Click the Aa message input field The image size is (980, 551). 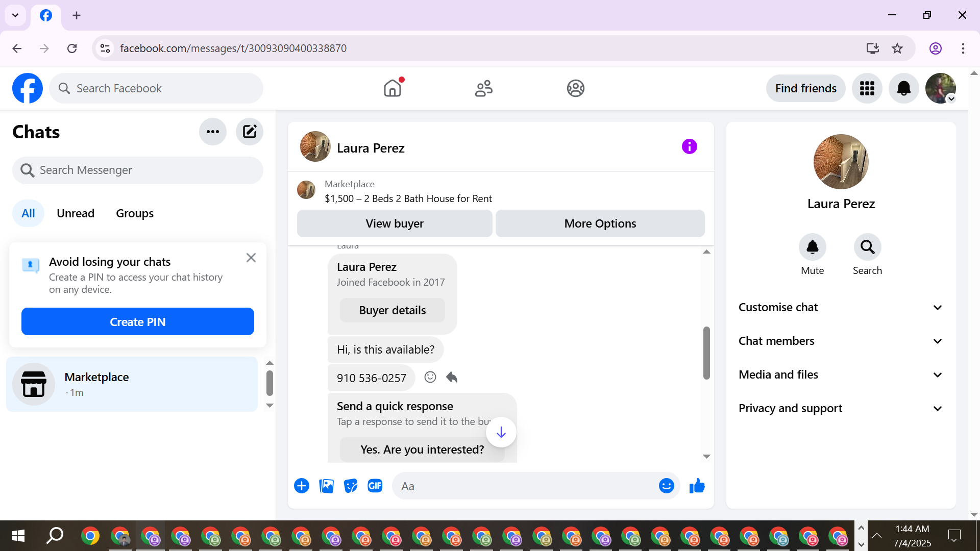(526, 486)
